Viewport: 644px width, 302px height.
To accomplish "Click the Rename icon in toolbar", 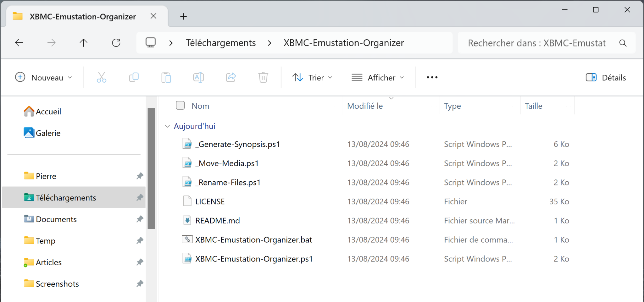I will pos(198,77).
